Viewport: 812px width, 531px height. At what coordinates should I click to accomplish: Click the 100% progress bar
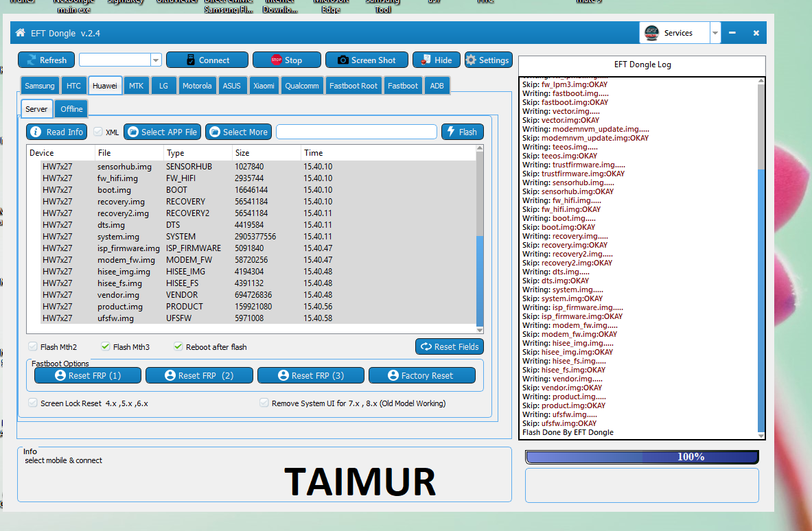[642, 457]
